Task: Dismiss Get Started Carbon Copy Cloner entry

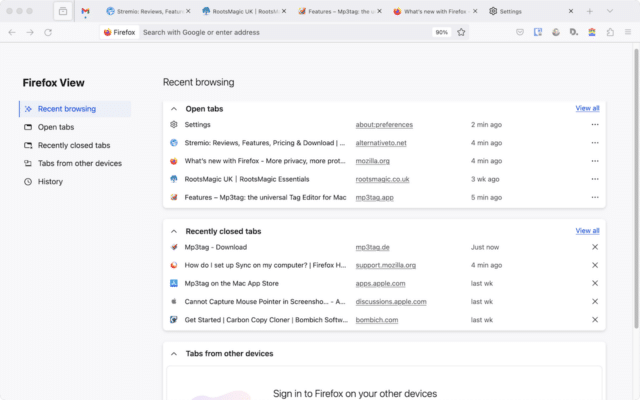Action: pos(595,320)
